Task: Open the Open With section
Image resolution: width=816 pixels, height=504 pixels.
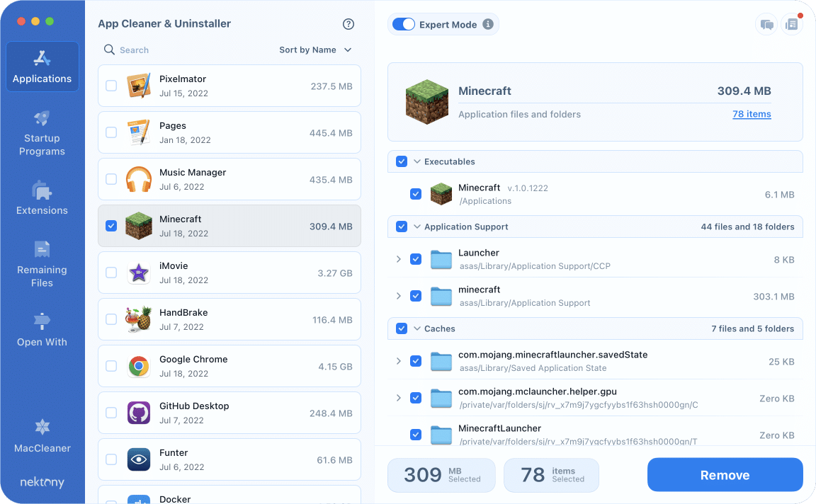Action: pos(42,330)
